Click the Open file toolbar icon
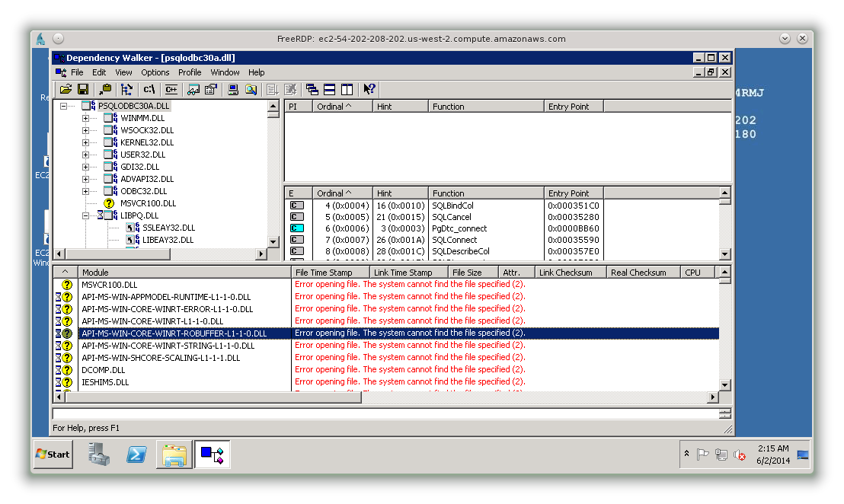The width and height of the screenshot is (844, 504). tap(66, 89)
